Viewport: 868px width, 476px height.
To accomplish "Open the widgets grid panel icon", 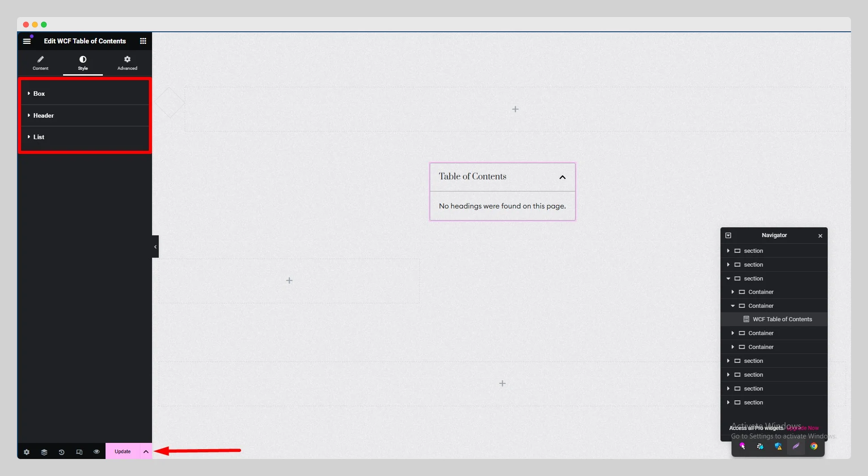I will point(143,41).
